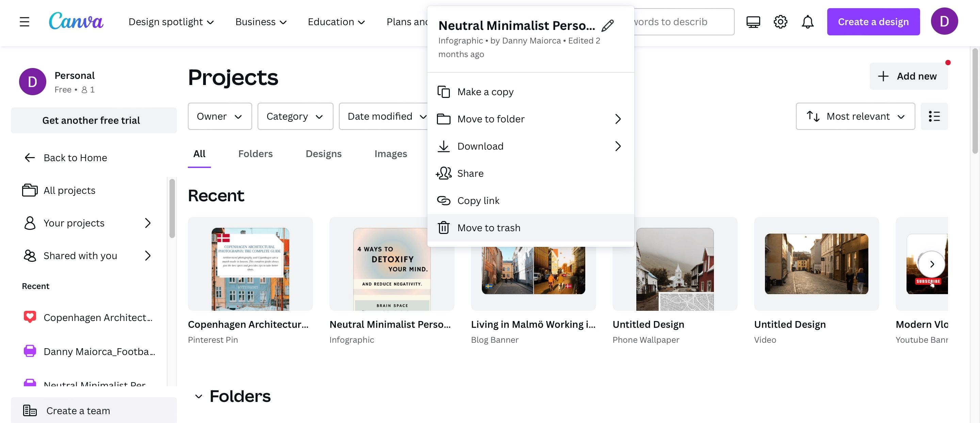Click the pencil icon to rename design
This screenshot has width=980, height=423.
pyautogui.click(x=607, y=26)
